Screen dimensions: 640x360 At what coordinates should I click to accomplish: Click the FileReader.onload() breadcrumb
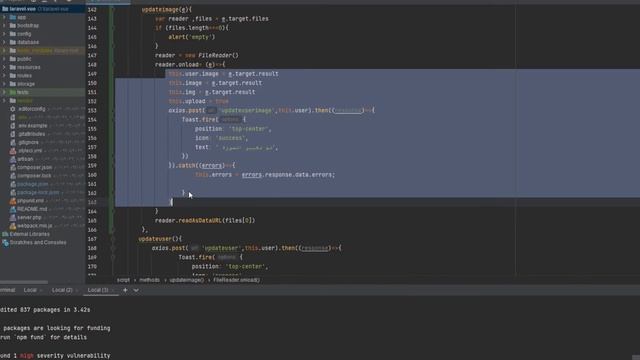[x=236, y=280]
